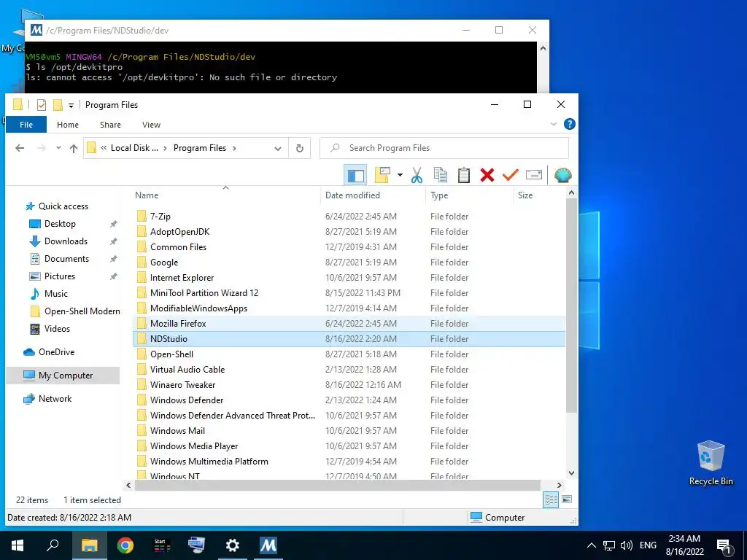Open Chrome from the taskbar
Image resolution: width=747 pixels, height=560 pixels.
click(125, 545)
